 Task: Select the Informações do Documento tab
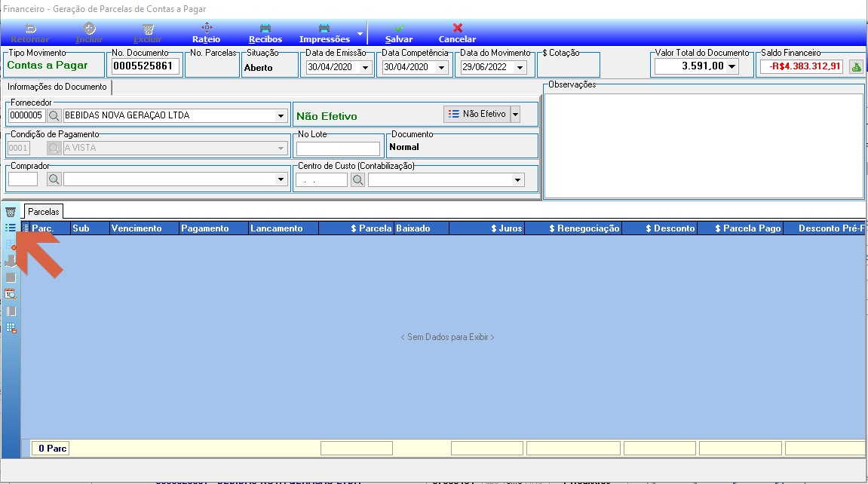tap(57, 87)
